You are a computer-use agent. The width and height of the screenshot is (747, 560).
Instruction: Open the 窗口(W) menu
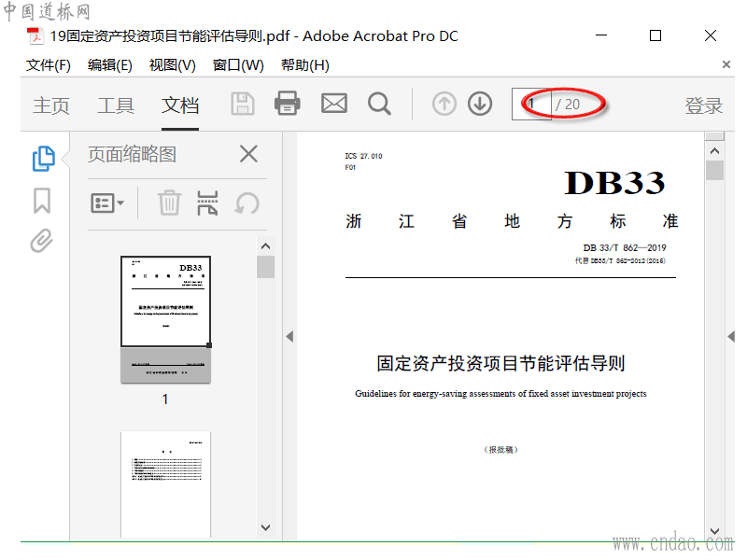[238, 65]
